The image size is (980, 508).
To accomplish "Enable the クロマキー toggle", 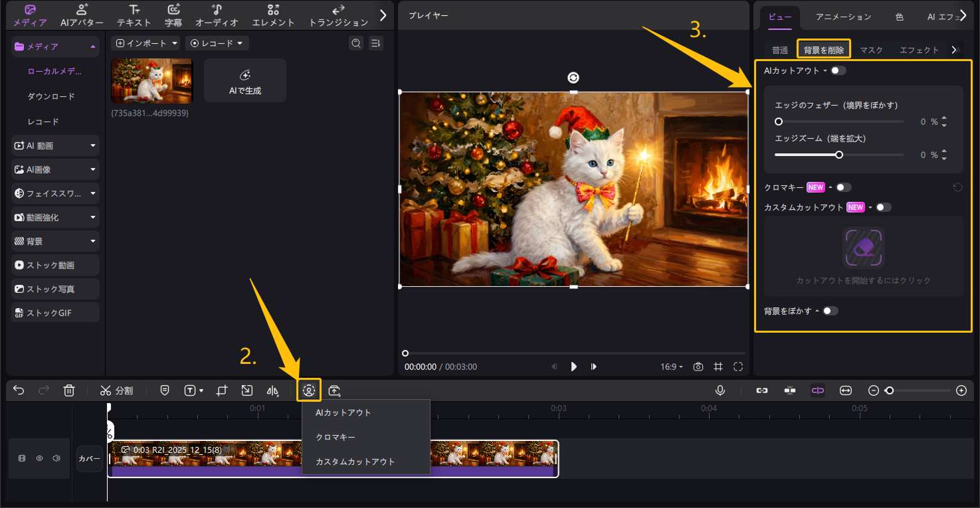I will click(843, 187).
